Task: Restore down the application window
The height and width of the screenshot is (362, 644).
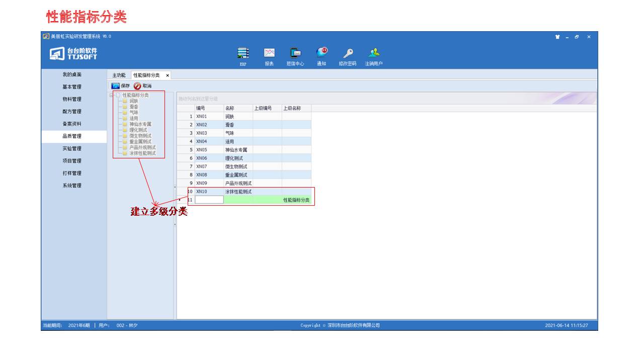Action: pos(577,37)
